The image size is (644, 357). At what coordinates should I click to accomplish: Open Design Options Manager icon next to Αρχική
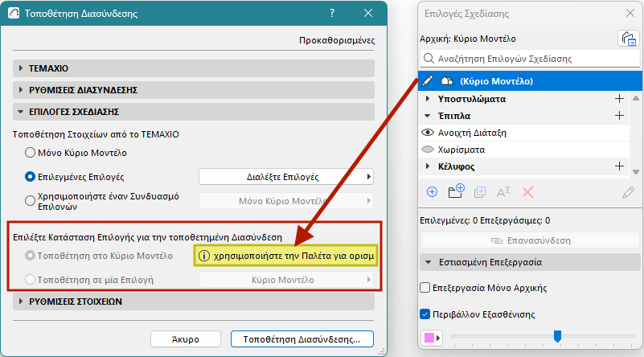(628, 39)
